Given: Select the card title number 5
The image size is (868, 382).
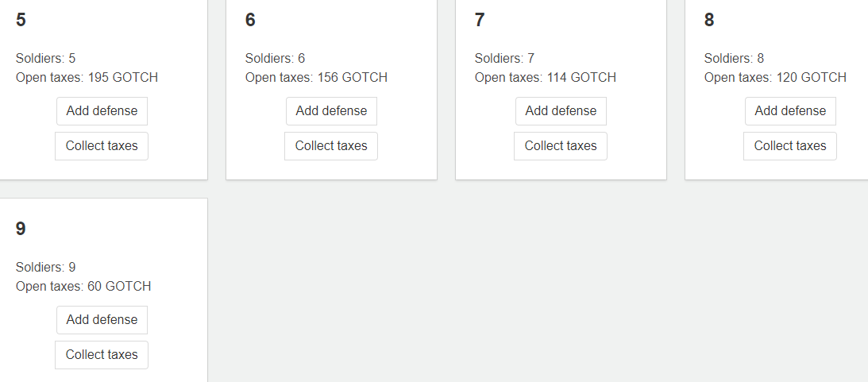Looking at the screenshot, I should [21, 20].
